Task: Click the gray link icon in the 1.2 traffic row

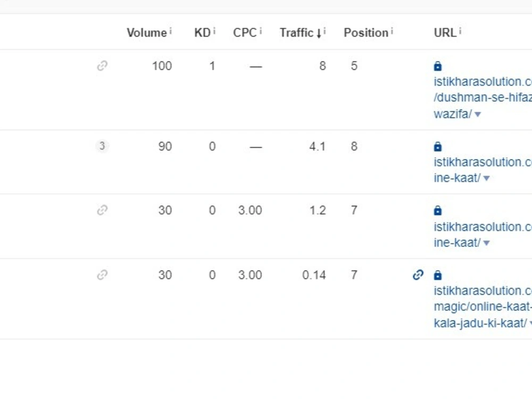Action: 102,210
